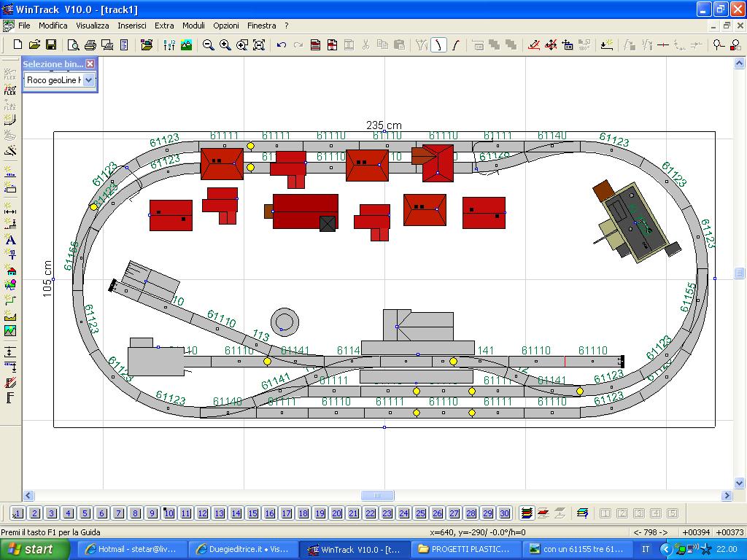Click the Windows start button

click(35, 549)
